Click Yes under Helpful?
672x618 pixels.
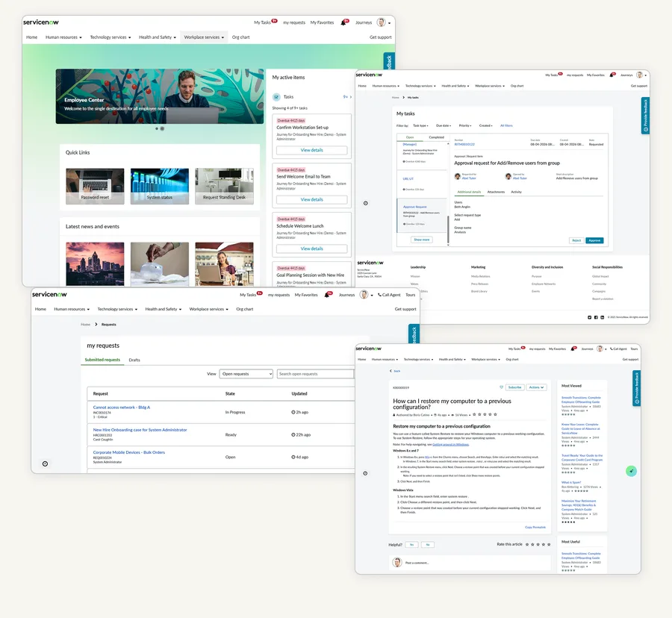point(411,545)
